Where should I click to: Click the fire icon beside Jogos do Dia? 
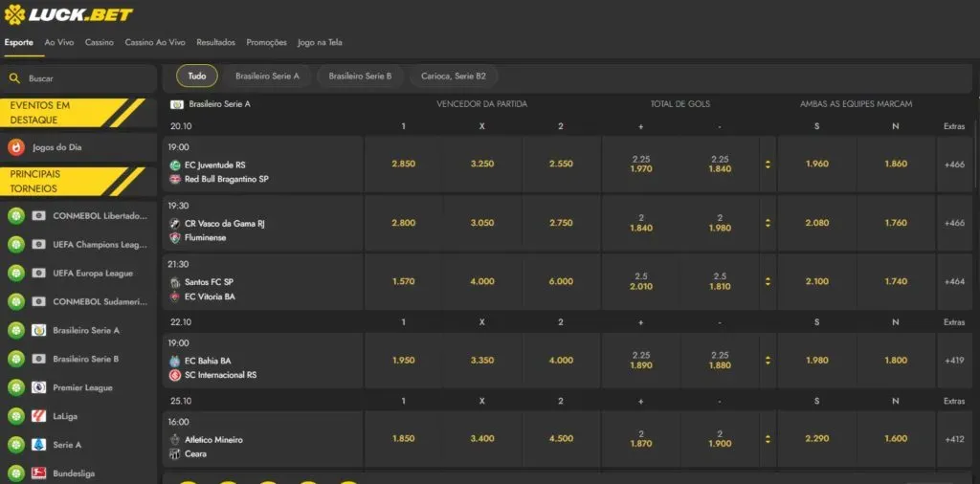click(16, 147)
